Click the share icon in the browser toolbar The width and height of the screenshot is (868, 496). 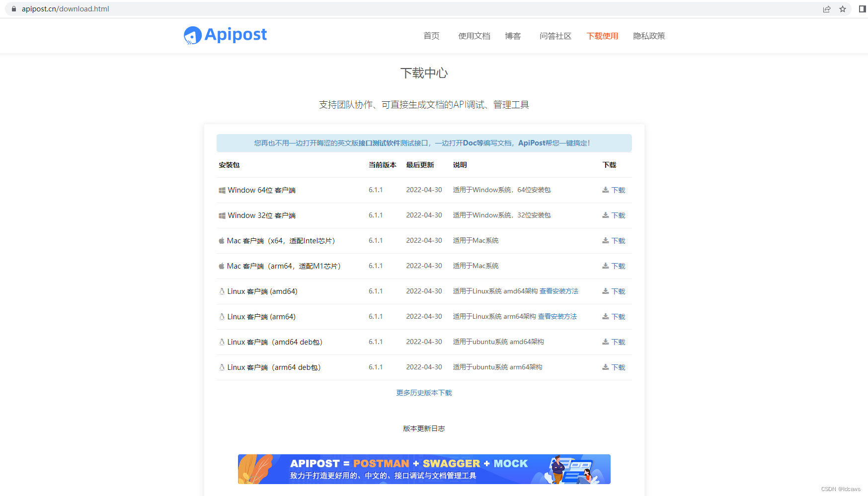pos(826,9)
